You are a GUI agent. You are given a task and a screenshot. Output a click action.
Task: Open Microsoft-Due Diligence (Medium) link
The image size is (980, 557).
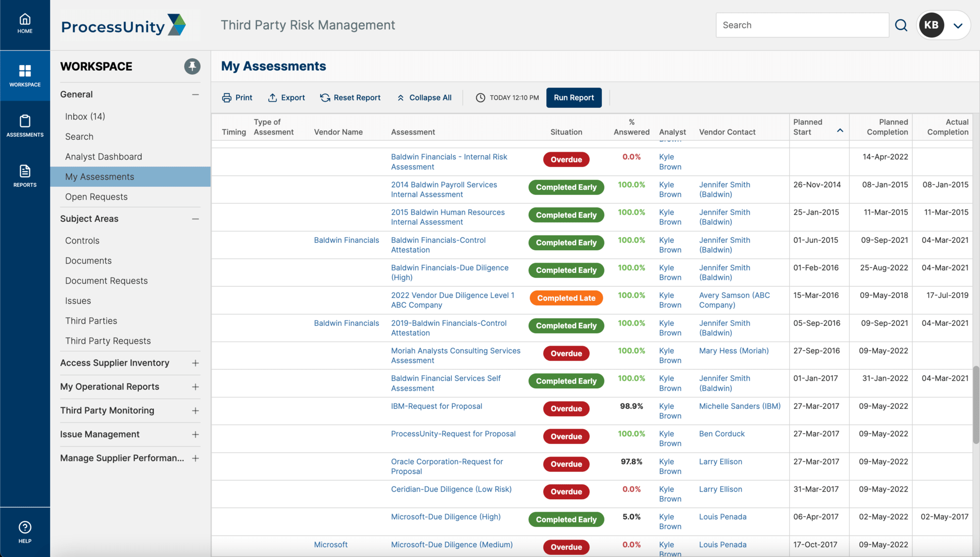(451, 545)
